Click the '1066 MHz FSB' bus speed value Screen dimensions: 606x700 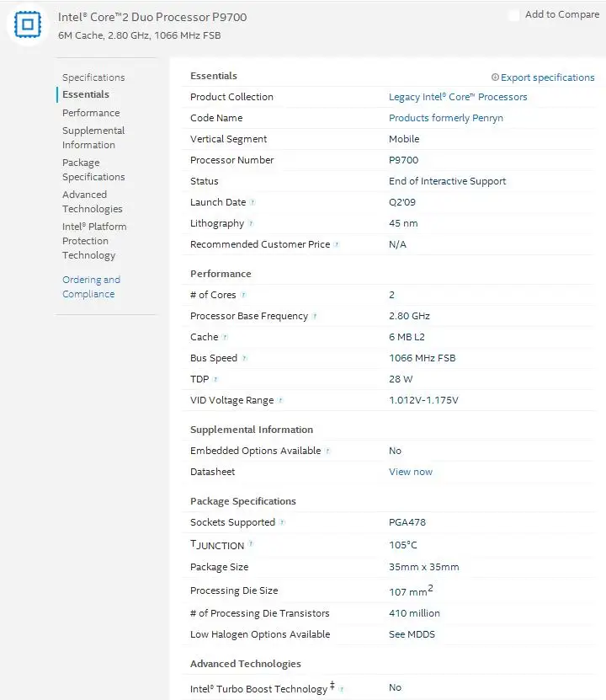pyautogui.click(x=423, y=358)
